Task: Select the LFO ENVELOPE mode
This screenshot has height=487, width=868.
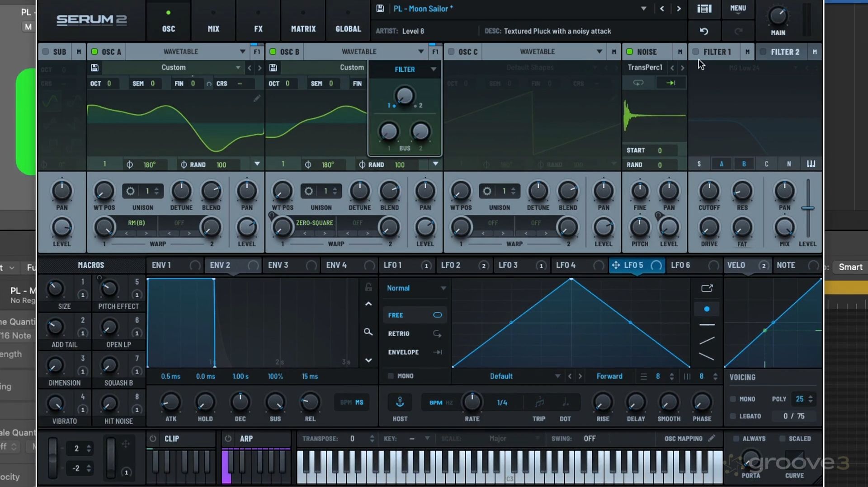Action: (x=415, y=352)
